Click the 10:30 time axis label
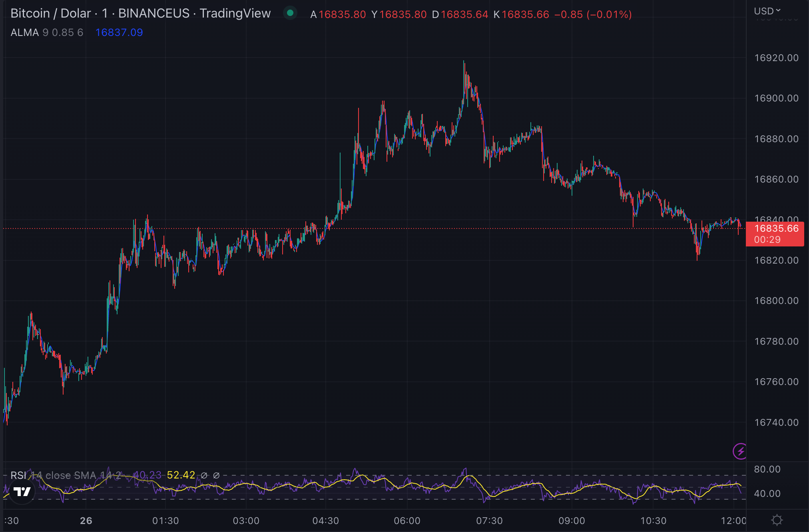This screenshot has width=809, height=532. (654, 521)
